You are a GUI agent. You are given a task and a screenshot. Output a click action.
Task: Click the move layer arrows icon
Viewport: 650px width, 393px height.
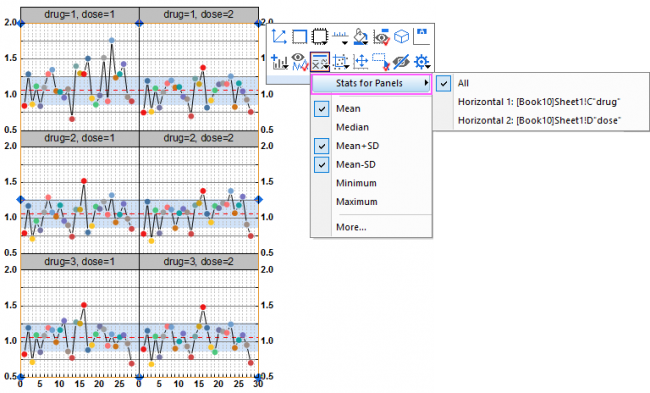pos(361,62)
